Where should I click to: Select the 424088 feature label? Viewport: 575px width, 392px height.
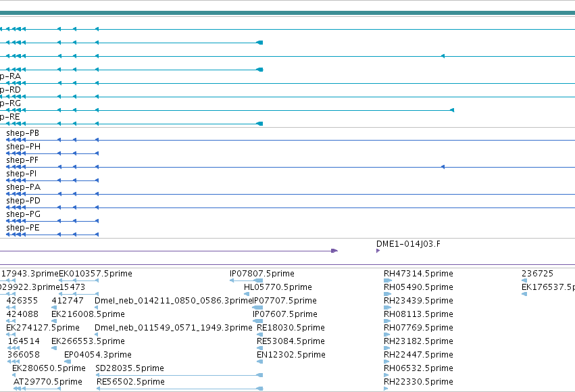[22, 314]
